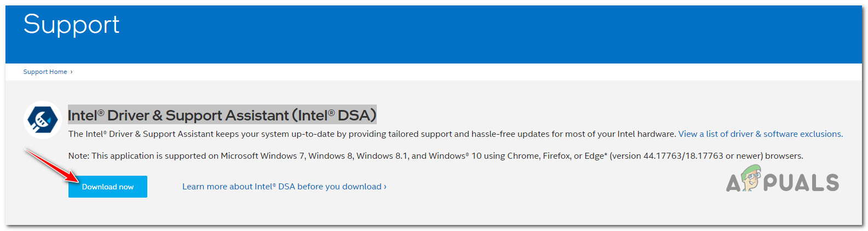Click the large Support page heading

pos(71,25)
